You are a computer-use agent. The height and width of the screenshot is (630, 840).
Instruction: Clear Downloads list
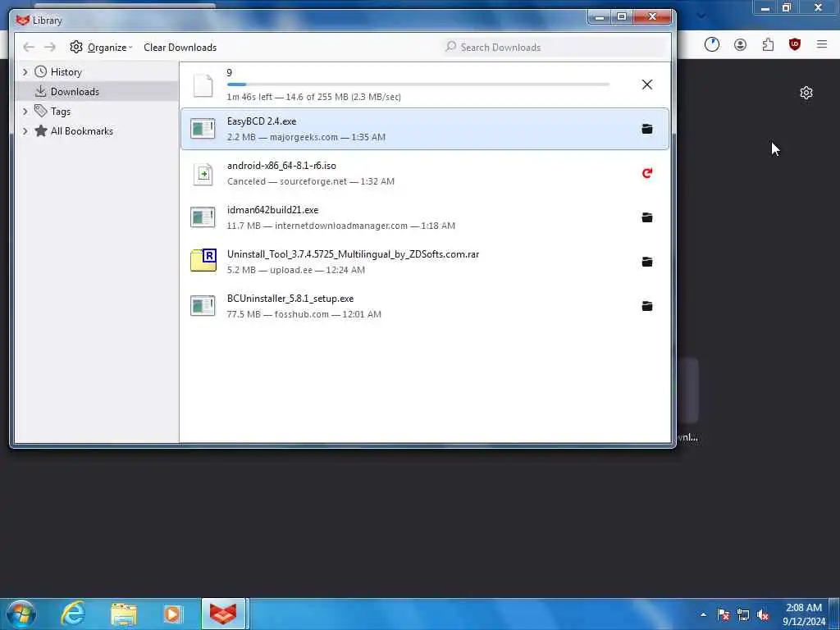[x=180, y=47]
